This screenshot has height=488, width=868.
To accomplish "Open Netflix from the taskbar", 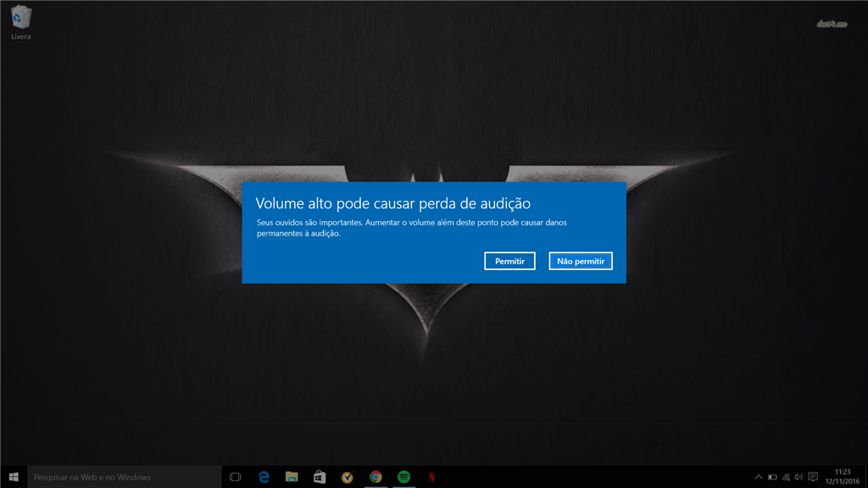I will pyautogui.click(x=431, y=477).
